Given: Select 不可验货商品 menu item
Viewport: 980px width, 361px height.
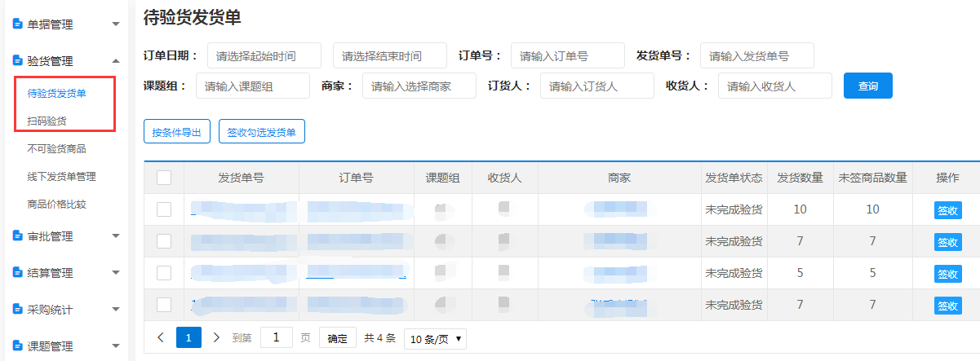Looking at the screenshot, I should [x=56, y=148].
